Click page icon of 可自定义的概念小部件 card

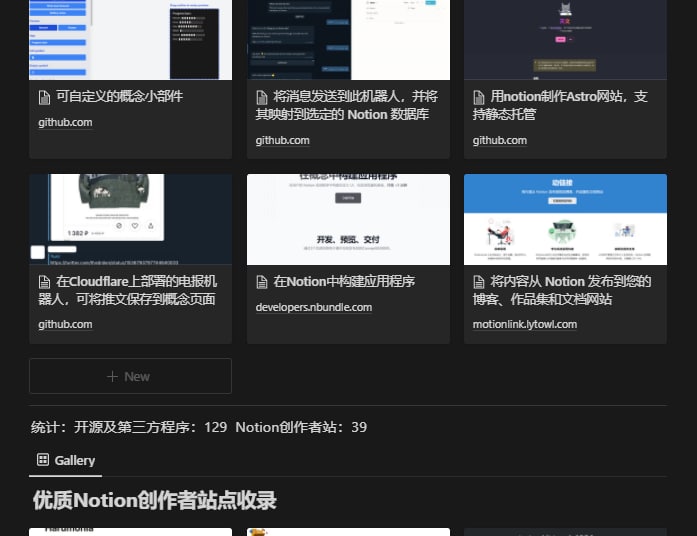(x=44, y=97)
